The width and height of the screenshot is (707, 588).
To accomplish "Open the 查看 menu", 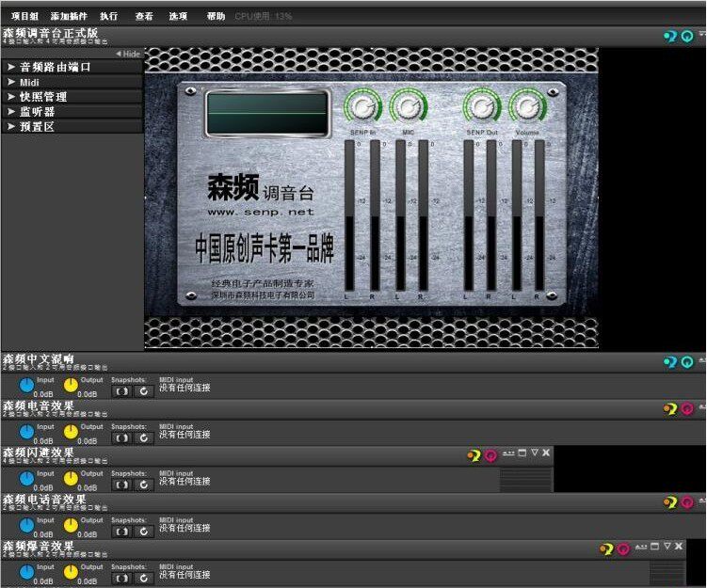I will click(x=144, y=16).
